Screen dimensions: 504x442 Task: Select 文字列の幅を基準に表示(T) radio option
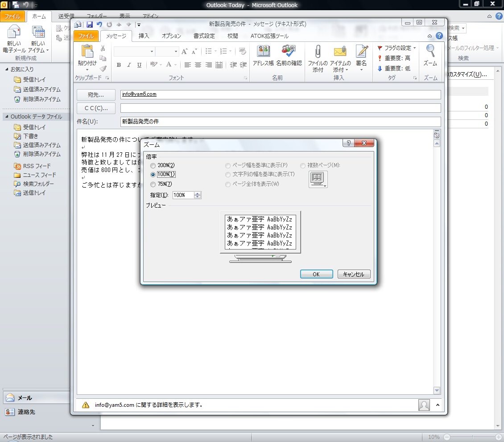click(x=228, y=175)
